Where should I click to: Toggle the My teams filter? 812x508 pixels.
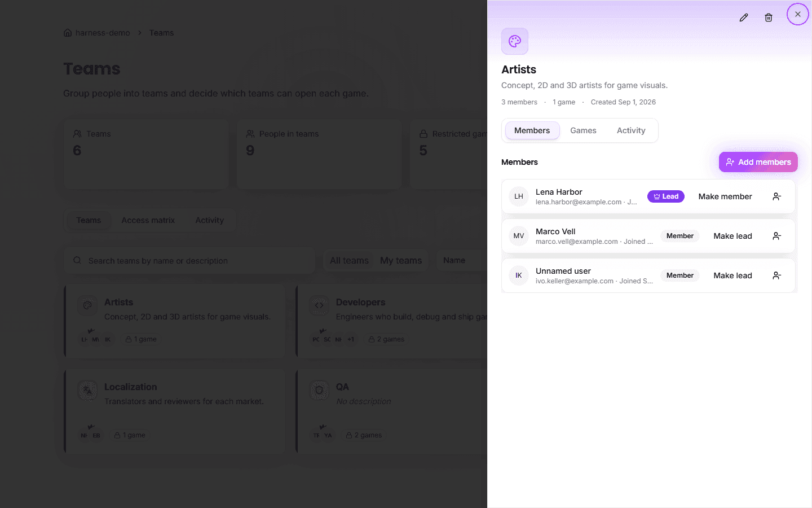point(401,260)
